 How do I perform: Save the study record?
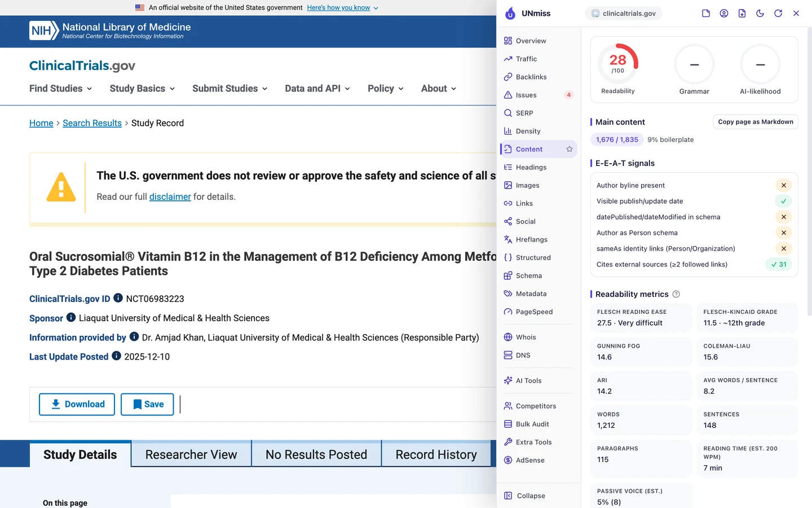point(147,404)
